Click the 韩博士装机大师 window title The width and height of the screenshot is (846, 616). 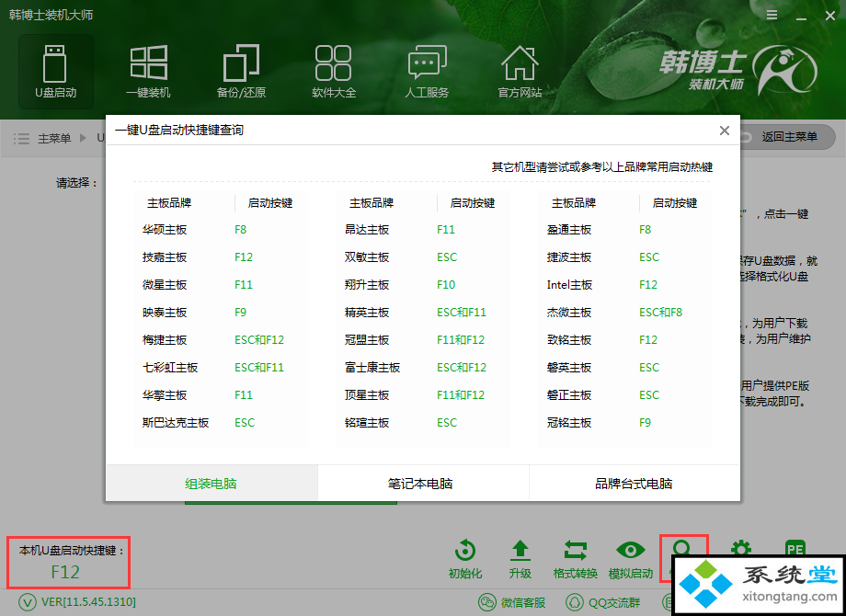point(51,15)
